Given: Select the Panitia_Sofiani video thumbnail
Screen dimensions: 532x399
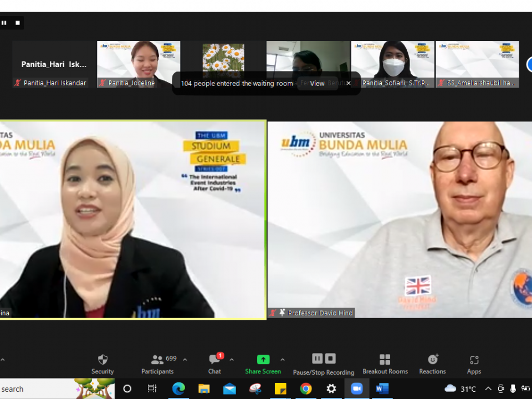Looking at the screenshot, I should click(392, 64).
